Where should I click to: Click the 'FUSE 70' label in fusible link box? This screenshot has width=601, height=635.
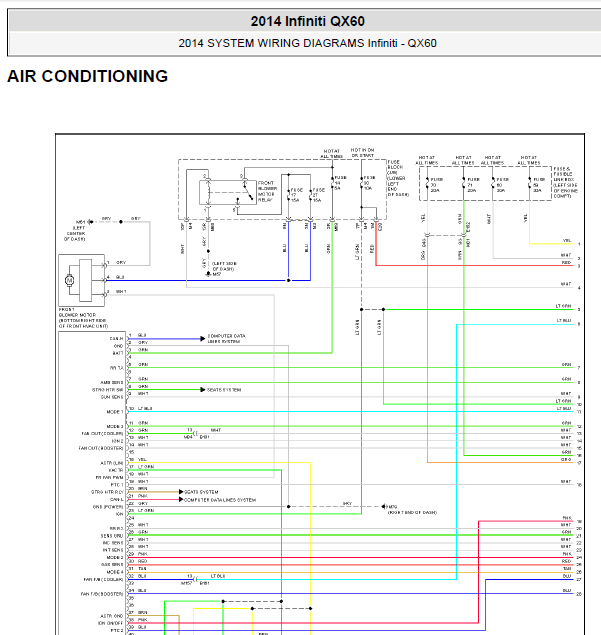436,185
